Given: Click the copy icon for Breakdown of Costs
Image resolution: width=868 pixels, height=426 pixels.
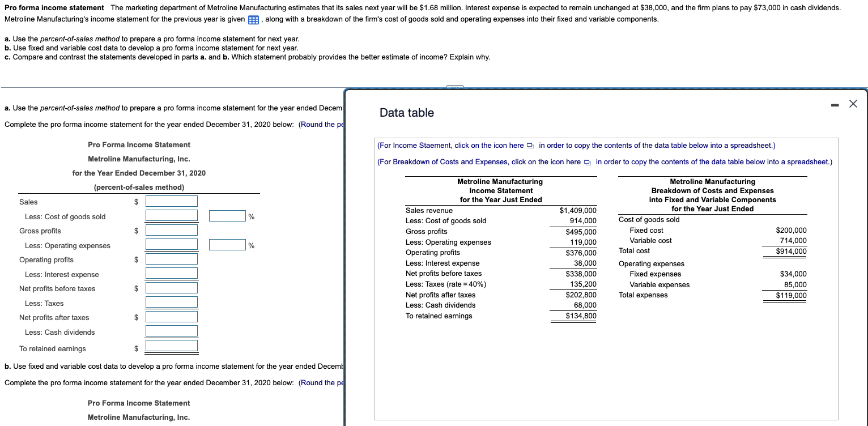Looking at the screenshot, I should pos(586,161).
